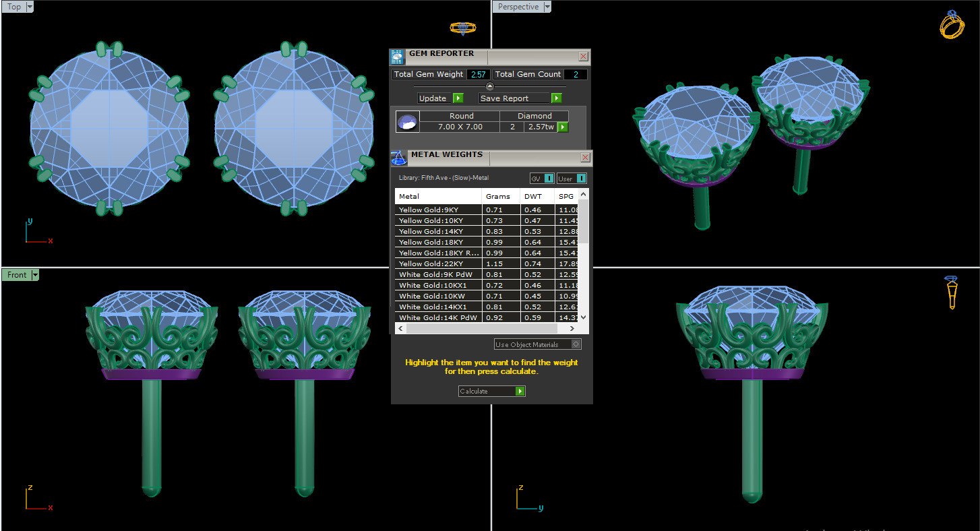The width and height of the screenshot is (980, 531).
Task: Select the Yellow Gold:18KY row
Action: click(x=487, y=242)
